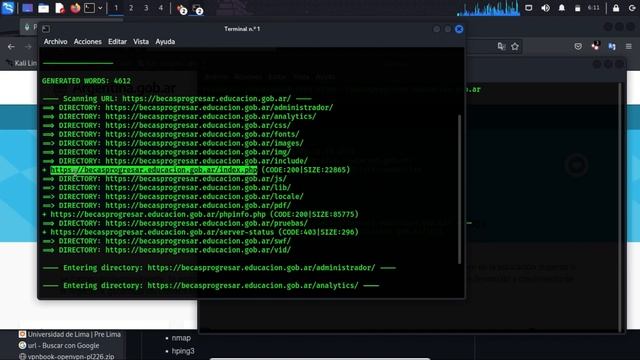640x360 pixels.
Task: Click the 6:11 panel clock
Action: click(594, 8)
